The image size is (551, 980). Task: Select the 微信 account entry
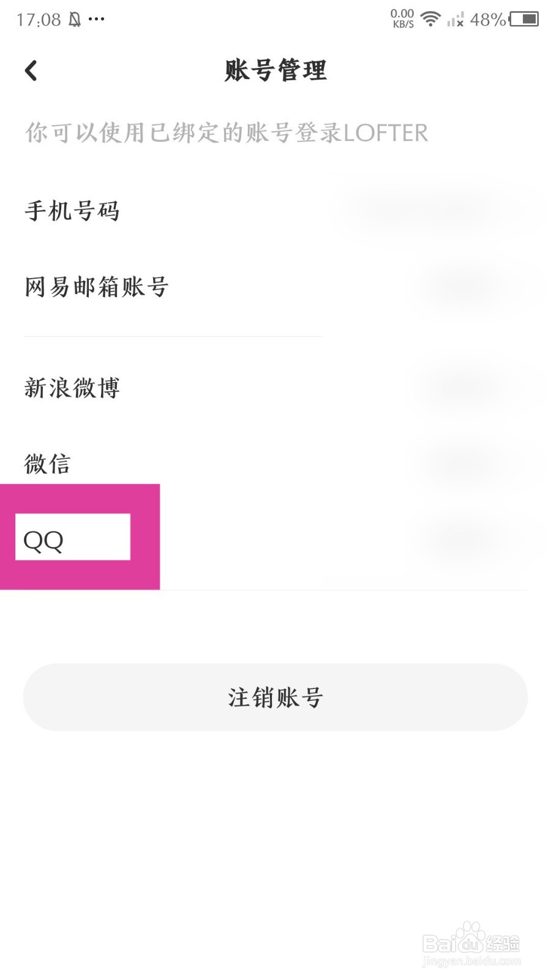coord(48,464)
